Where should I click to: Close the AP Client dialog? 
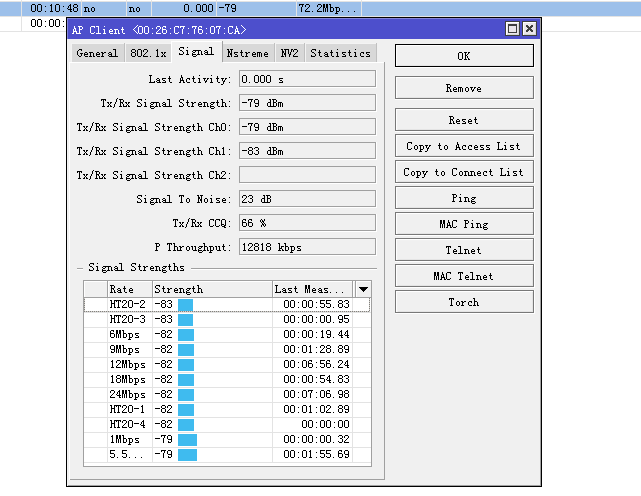point(529,29)
